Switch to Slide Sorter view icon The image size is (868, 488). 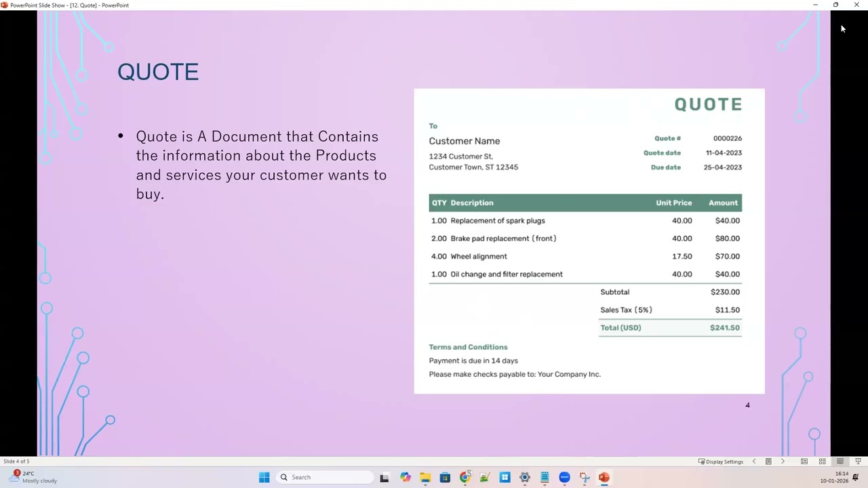click(822, 462)
